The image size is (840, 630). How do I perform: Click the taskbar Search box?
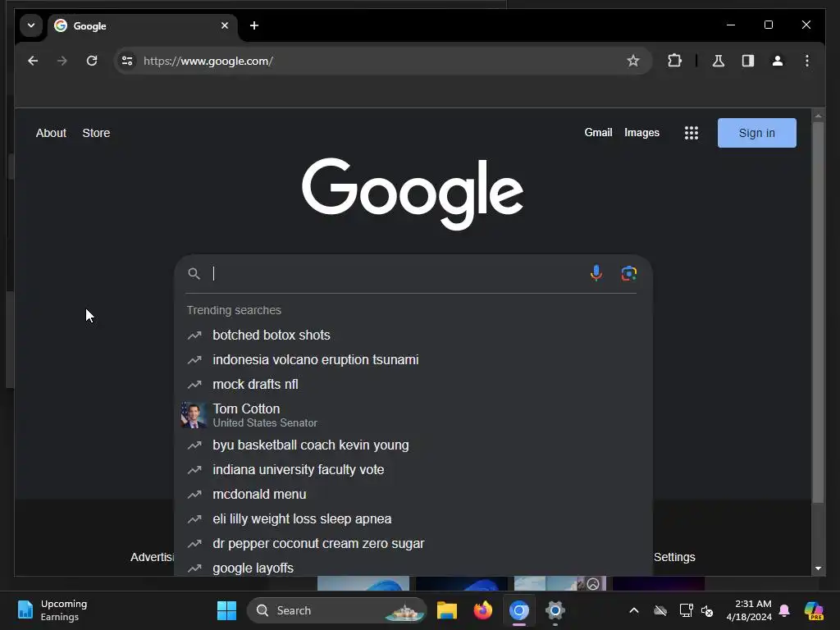tap(336, 610)
